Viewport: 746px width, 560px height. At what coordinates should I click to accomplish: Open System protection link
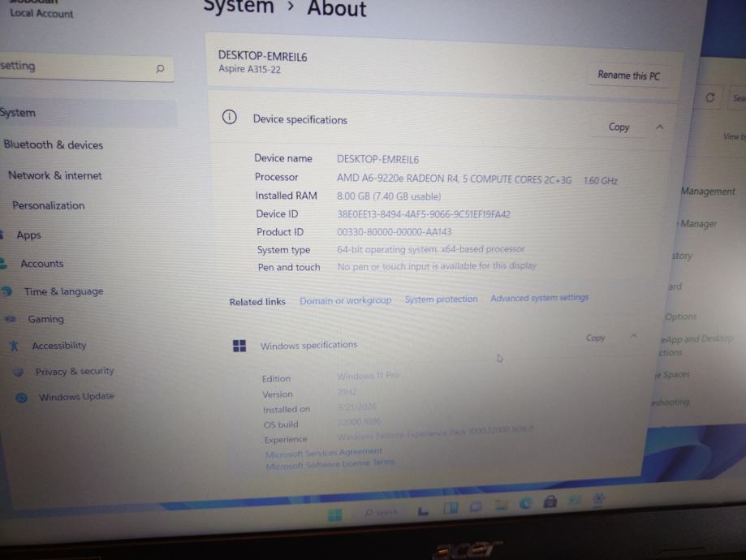(441, 299)
